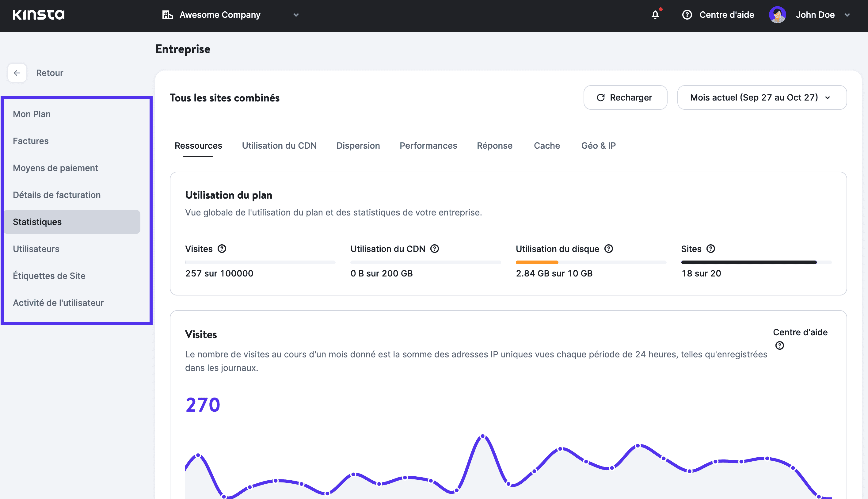Click the Visites help question icon
This screenshot has height=499, width=868.
tap(222, 249)
